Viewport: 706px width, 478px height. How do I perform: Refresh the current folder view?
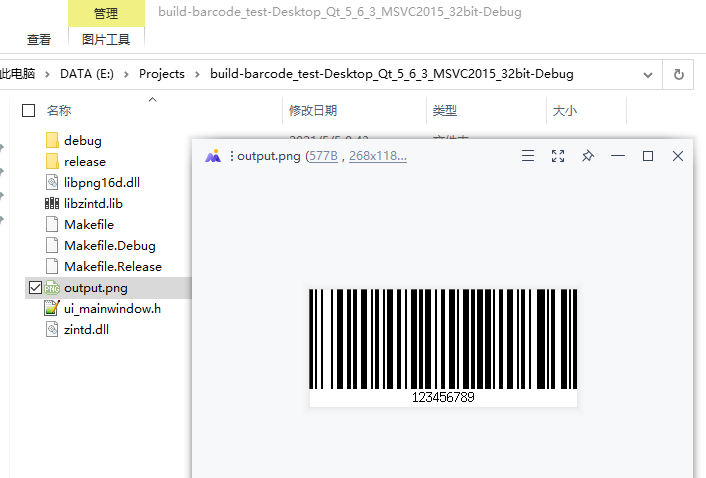click(x=679, y=74)
